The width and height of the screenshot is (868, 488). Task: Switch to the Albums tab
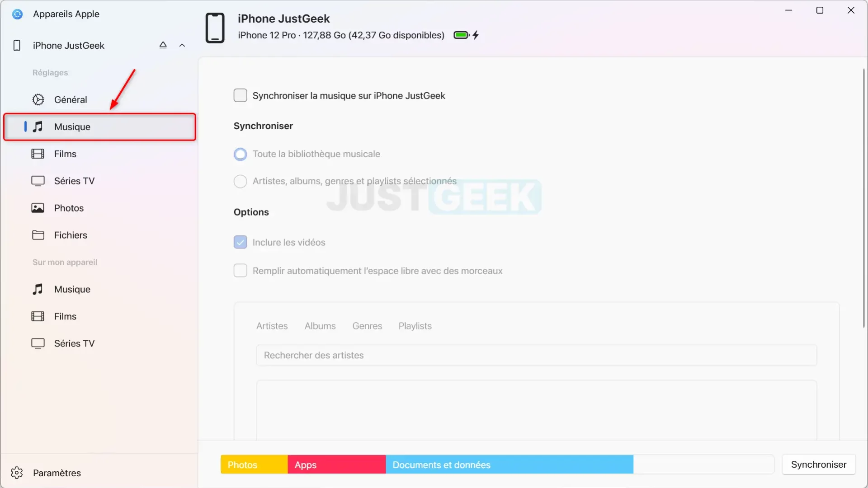[x=320, y=325]
